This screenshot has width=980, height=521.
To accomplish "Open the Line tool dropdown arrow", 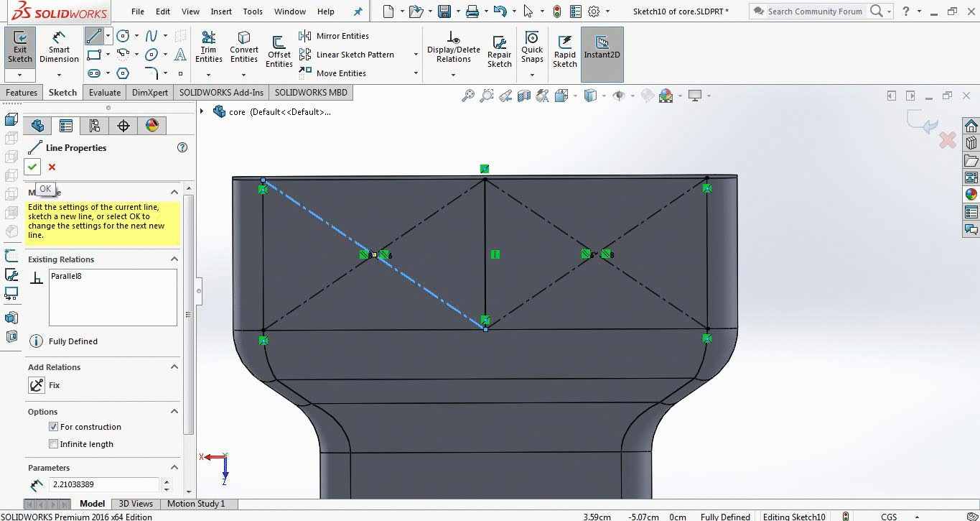I will pyautogui.click(x=108, y=36).
